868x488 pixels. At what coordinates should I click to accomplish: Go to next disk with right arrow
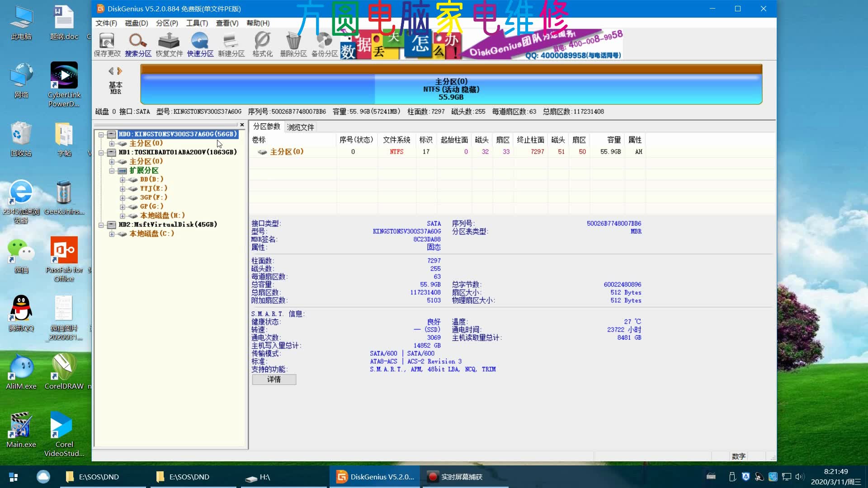pos(120,71)
